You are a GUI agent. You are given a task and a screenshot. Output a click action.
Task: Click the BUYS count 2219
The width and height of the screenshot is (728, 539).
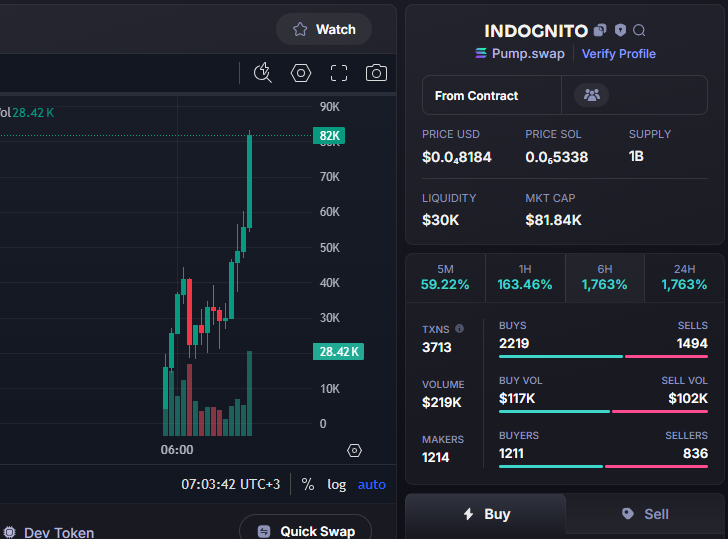click(514, 343)
